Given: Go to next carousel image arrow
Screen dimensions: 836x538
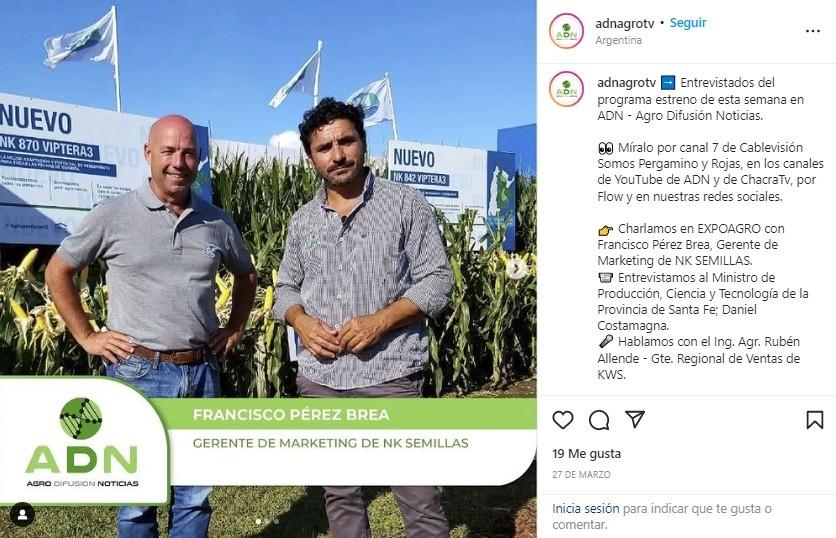Looking at the screenshot, I should (x=516, y=267).
